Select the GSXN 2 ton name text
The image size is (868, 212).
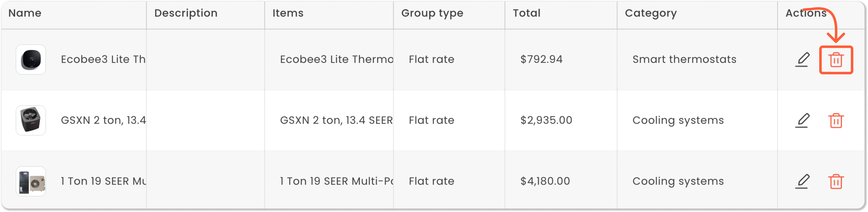(103, 121)
